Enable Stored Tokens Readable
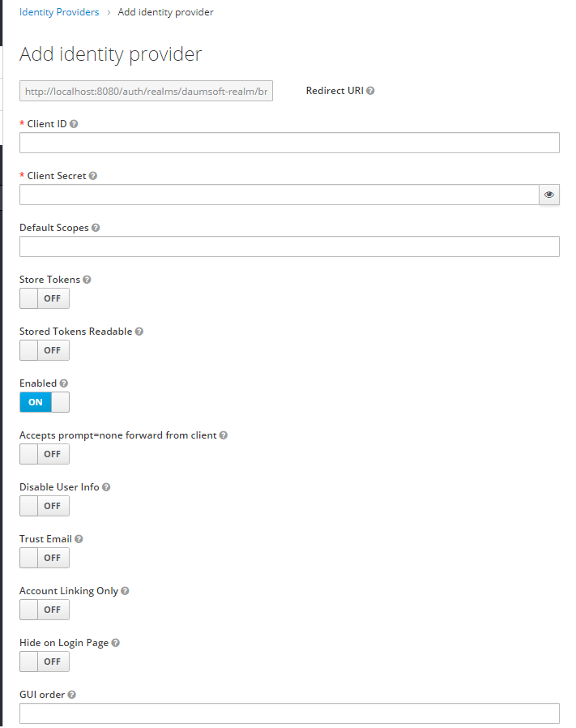This screenshot has width=576, height=728. 44,350
